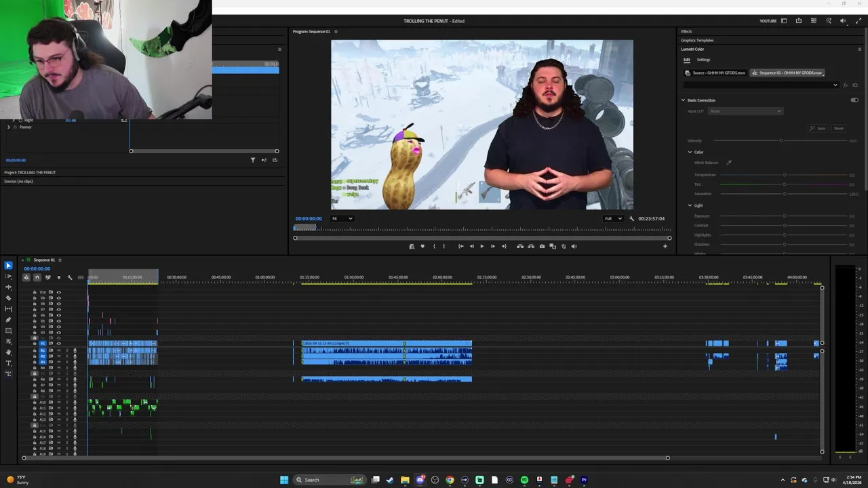
Task: Open the Full playback resolution dropdown
Action: click(x=612, y=218)
